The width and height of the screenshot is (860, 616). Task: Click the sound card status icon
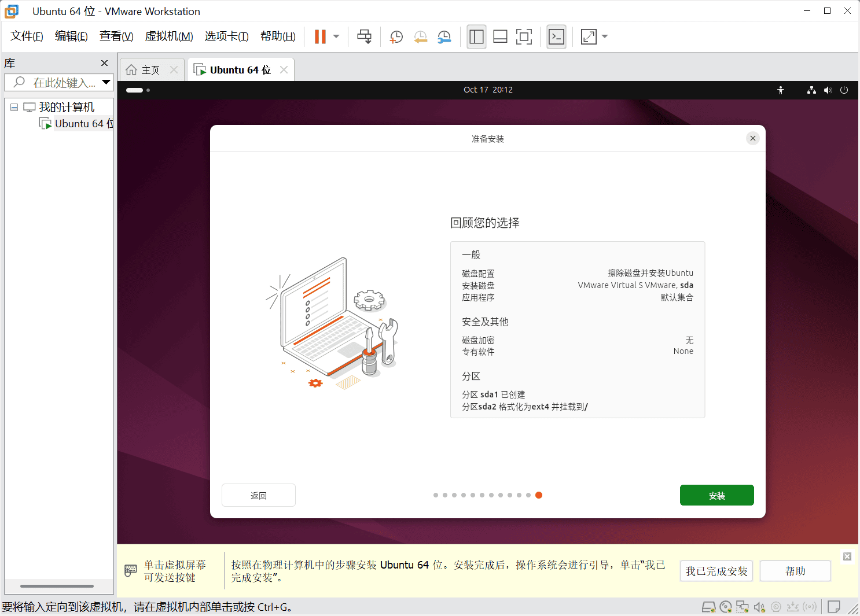click(759, 607)
